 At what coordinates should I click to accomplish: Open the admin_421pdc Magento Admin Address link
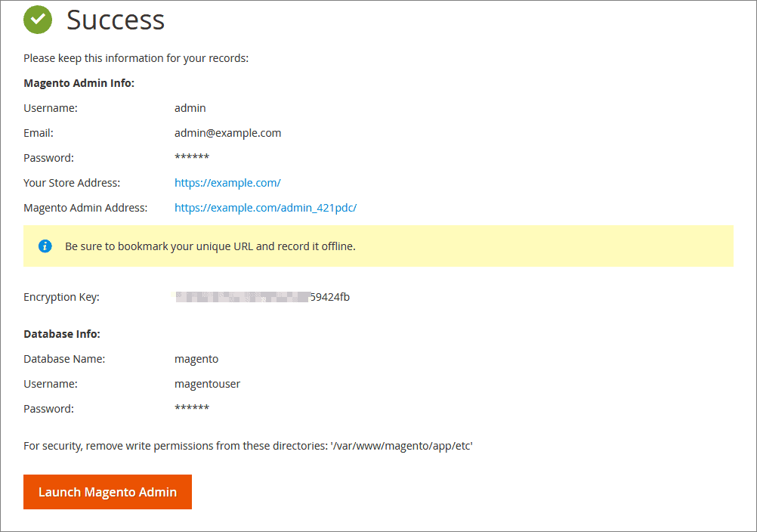click(x=265, y=208)
